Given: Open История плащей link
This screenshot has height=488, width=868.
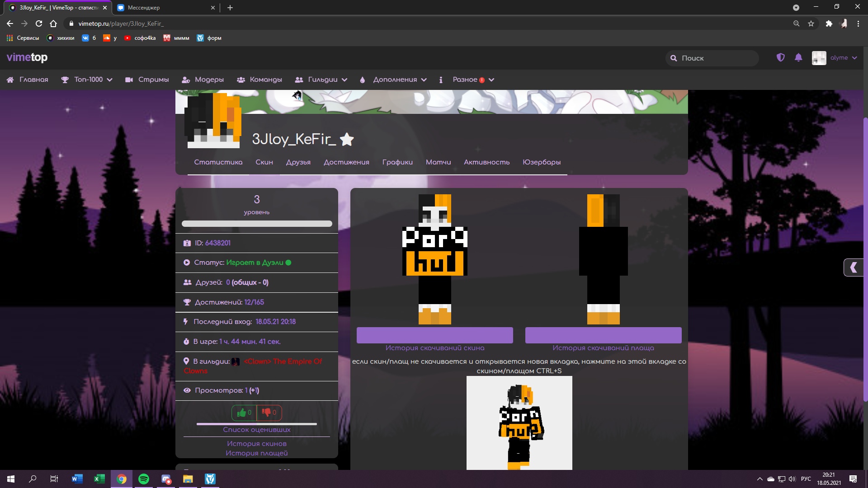Looking at the screenshot, I should [257, 453].
